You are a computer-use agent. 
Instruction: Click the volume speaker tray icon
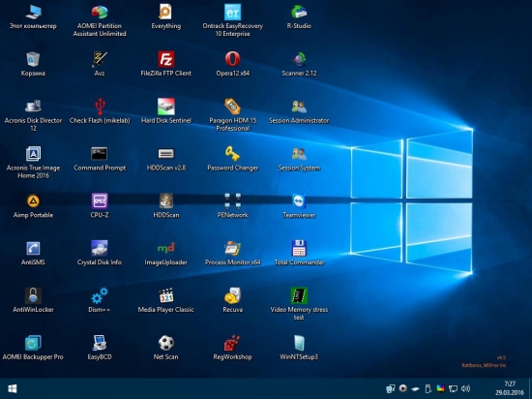pos(466,388)
